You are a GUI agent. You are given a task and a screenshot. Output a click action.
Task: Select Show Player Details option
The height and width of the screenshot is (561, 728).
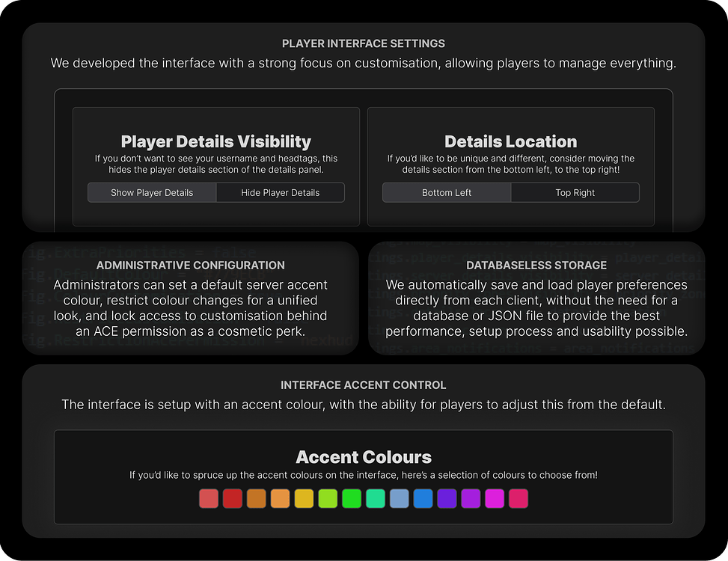tap(151, 192)
